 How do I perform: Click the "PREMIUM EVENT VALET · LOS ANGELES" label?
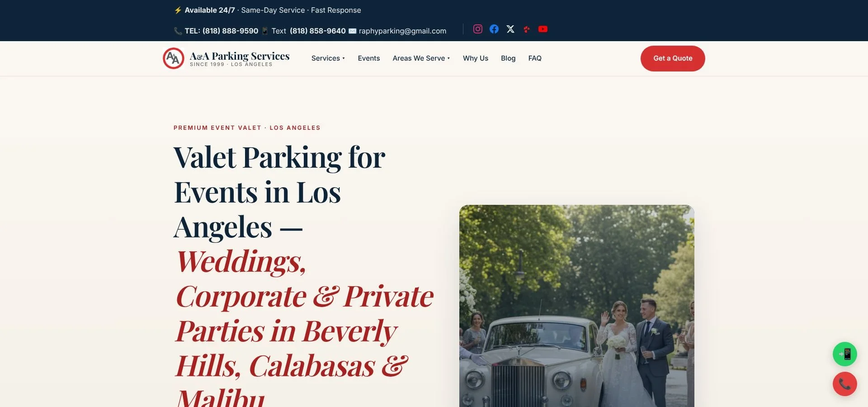coord(247,128)
